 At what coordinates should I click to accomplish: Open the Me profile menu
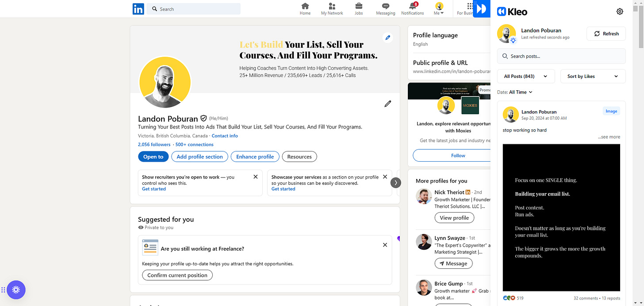click(439, 9)
